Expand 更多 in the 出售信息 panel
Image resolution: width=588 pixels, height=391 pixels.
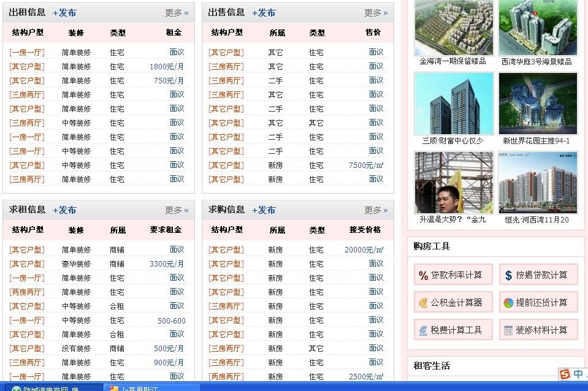[376, 13]
